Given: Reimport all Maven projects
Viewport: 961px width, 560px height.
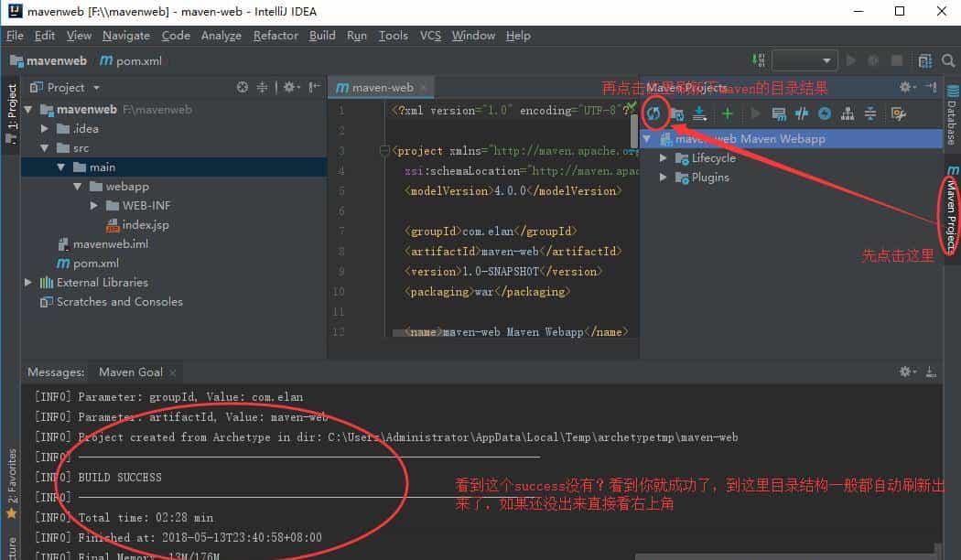Looking at the screenshot, I should coord(655,113).
